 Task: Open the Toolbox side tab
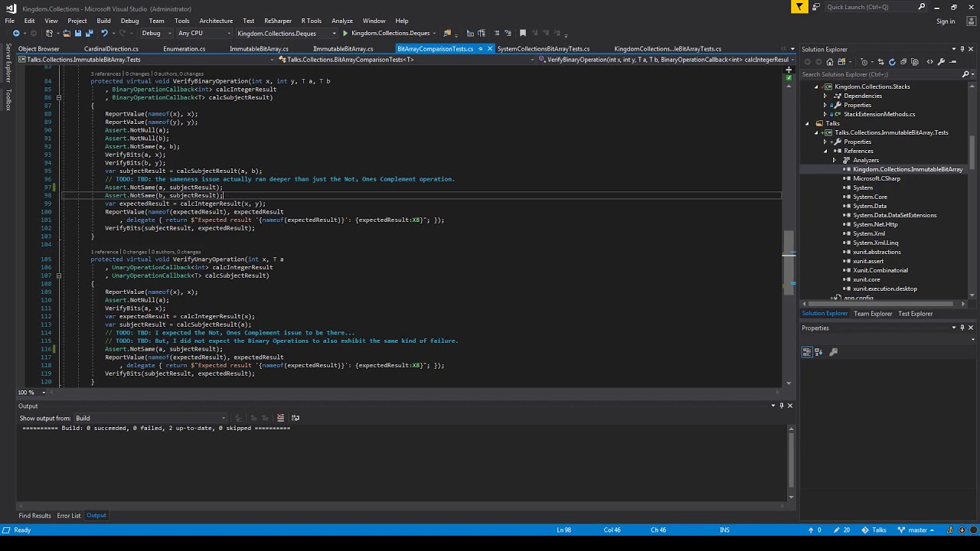8,99
